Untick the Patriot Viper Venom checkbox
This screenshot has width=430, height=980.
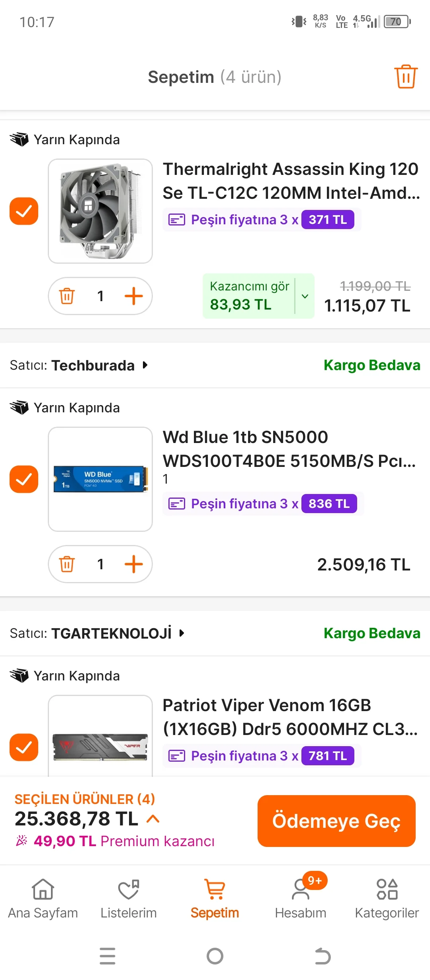tap(24, 747)
